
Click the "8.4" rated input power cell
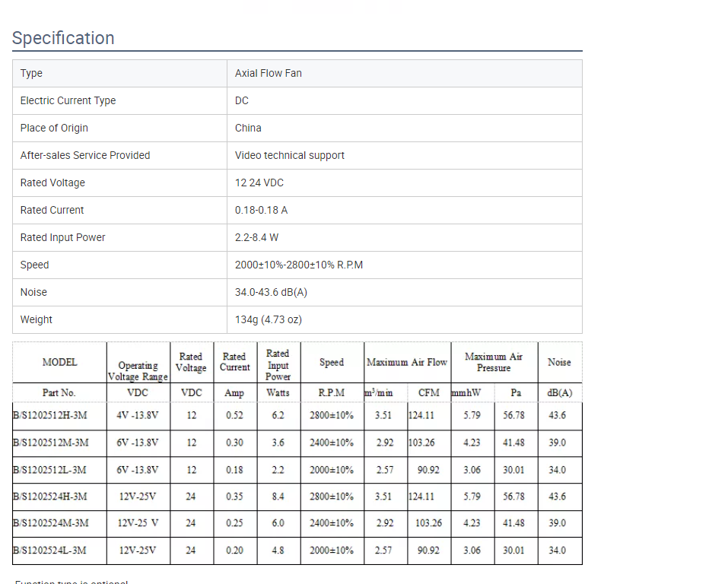(x=278, y=497)
